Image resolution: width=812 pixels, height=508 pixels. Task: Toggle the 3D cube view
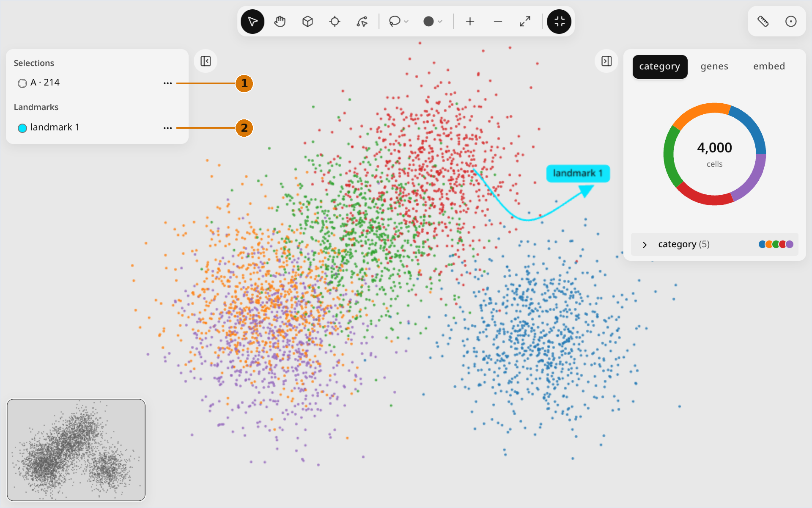point(307,22)
